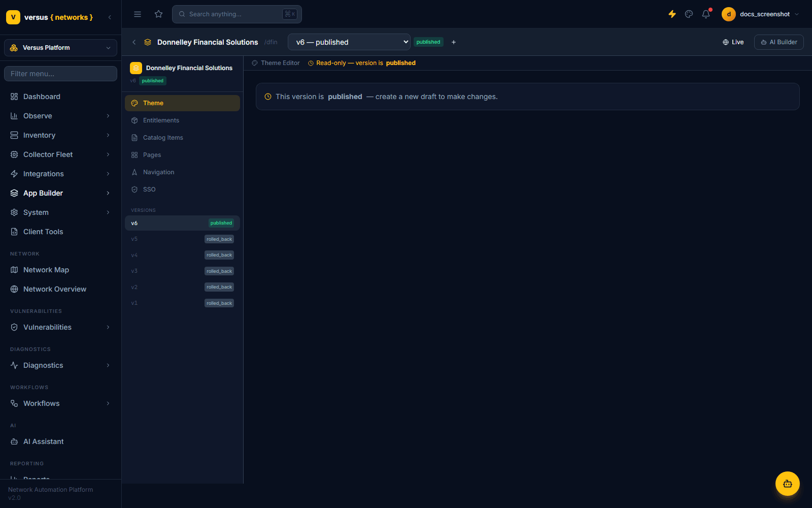Click the Live button
The image size is (812, 508).
pyautogui.click(x=733, y=42)
